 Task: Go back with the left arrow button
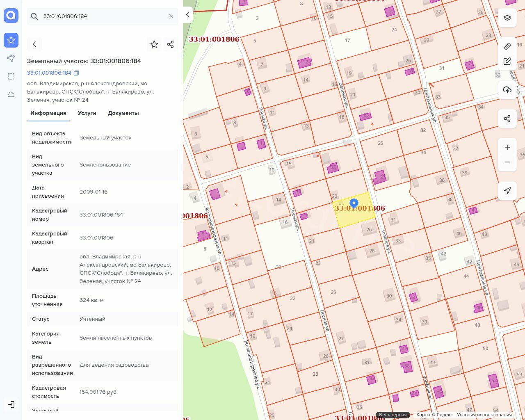(x=34, y=44)
